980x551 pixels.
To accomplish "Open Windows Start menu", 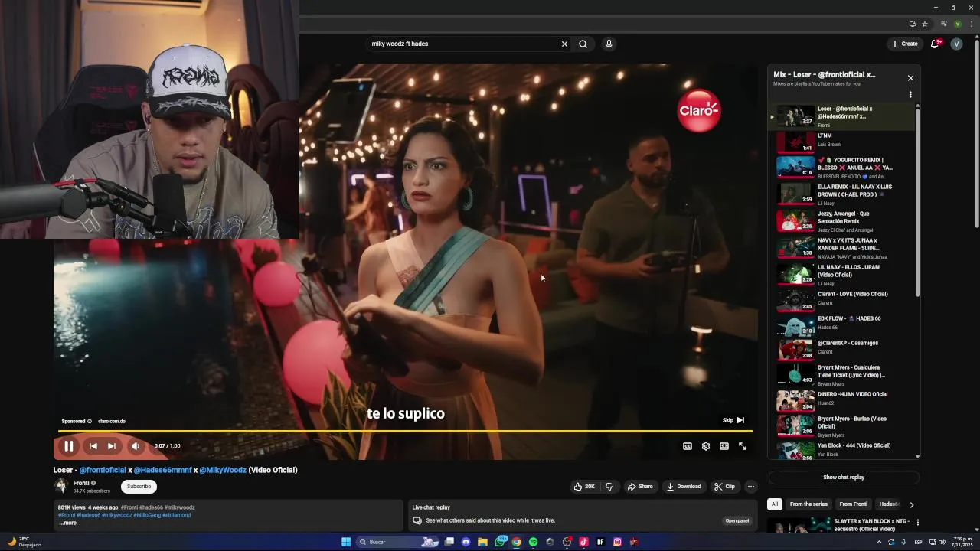I will point(346,542).
